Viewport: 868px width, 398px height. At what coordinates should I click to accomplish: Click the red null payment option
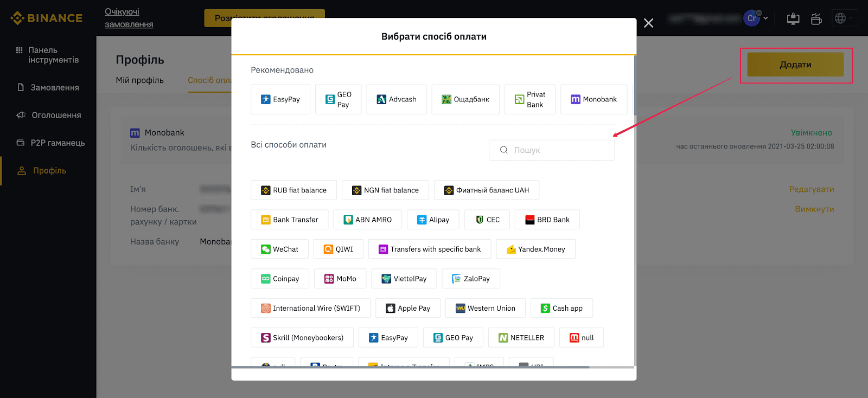click(x=582, y=338)
